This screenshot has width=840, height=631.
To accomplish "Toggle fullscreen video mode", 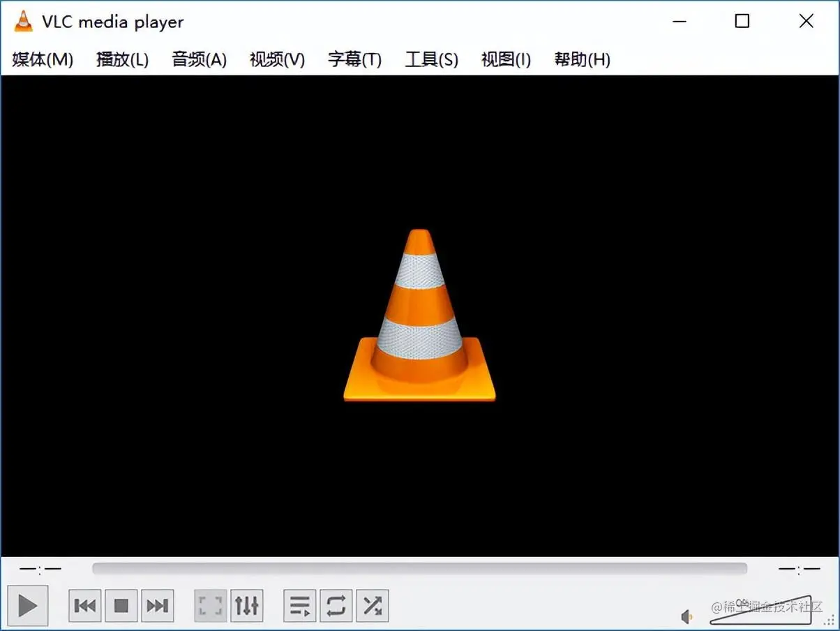I will point(211,605).
